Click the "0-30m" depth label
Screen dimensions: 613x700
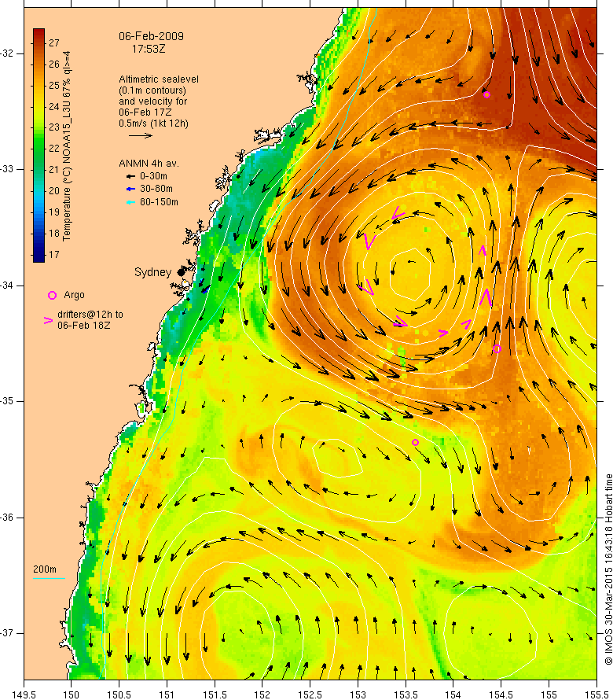click(x=153, y=176)
